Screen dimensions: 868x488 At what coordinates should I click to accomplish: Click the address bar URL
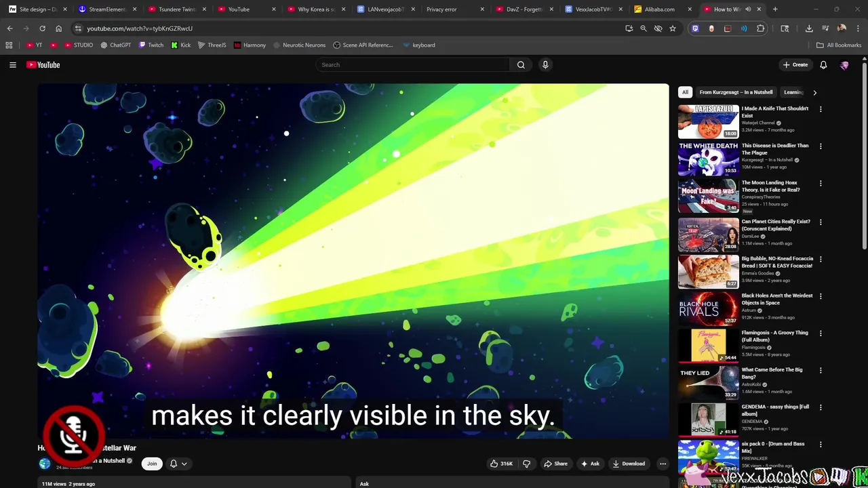point(140,28)
